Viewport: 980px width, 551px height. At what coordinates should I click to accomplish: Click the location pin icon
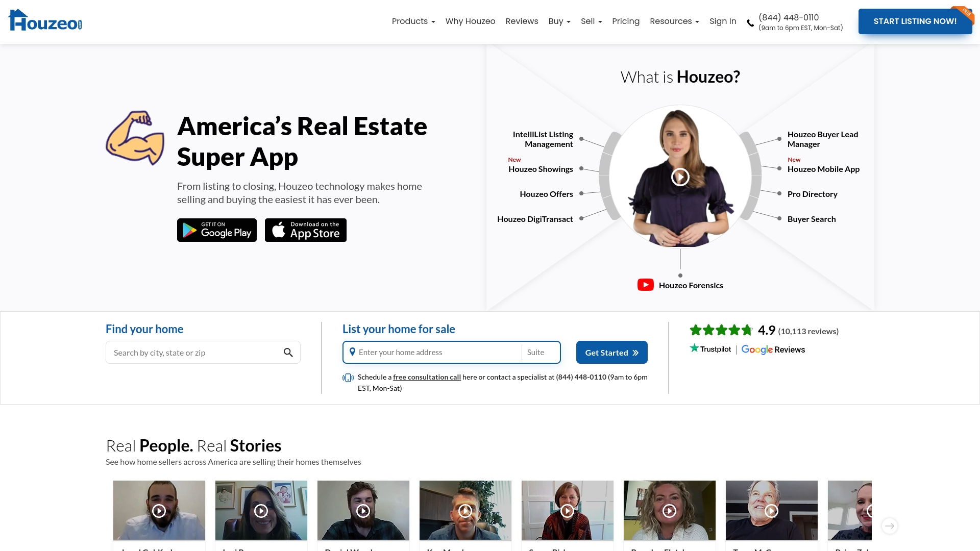click(352, 352)
